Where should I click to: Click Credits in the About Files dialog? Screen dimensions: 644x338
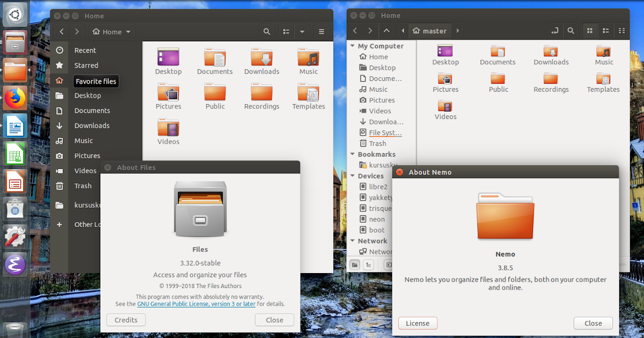coord(126,319)
